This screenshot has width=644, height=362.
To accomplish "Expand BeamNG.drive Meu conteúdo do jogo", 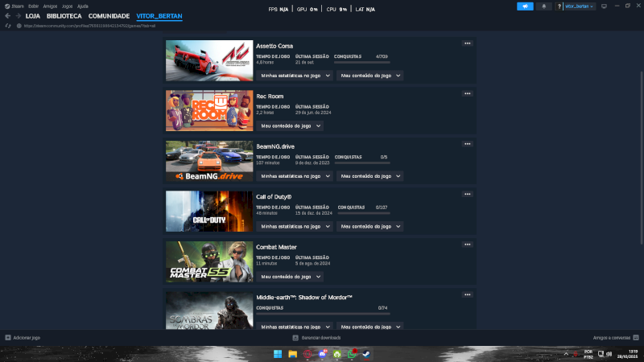I will tap(369, 176).
